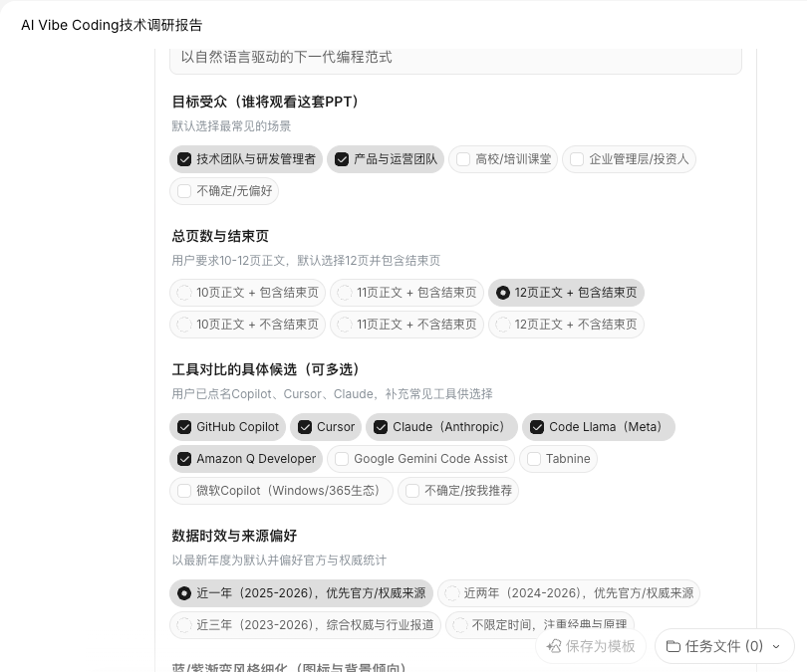Select 近两年 (2024-2026) data range
This screenshot has width=807, height=672.
[x=569, y=593]
